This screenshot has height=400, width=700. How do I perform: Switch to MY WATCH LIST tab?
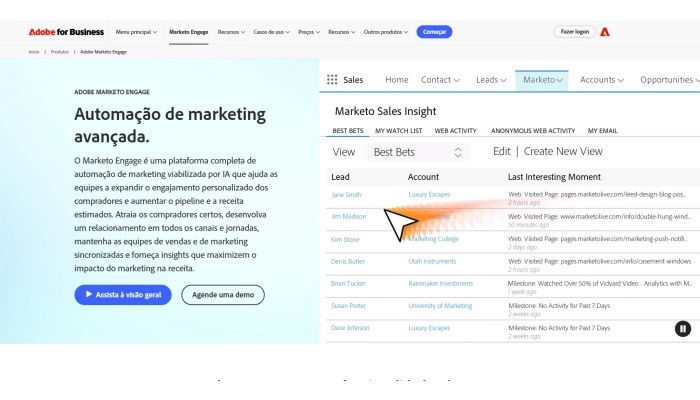(398, 130)
